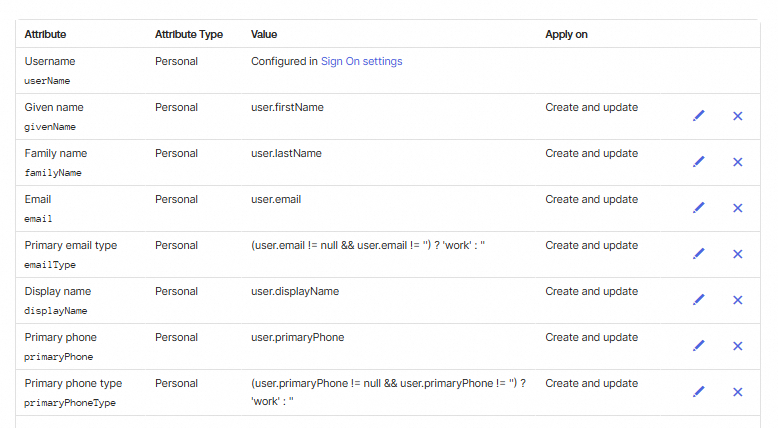Remove the Primary email type mapping
The height and width of the screenshot is (428, 778).
pos(738,254)
